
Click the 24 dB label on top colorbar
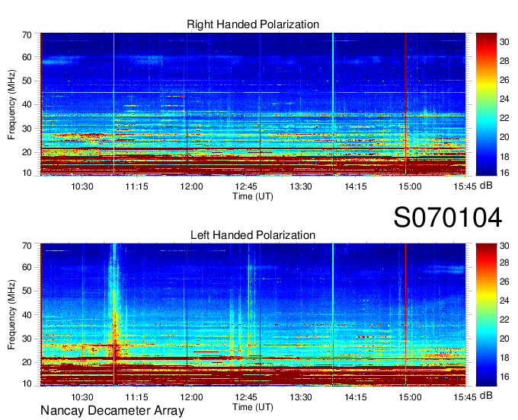pyautogui.click(x=504, y=99)
